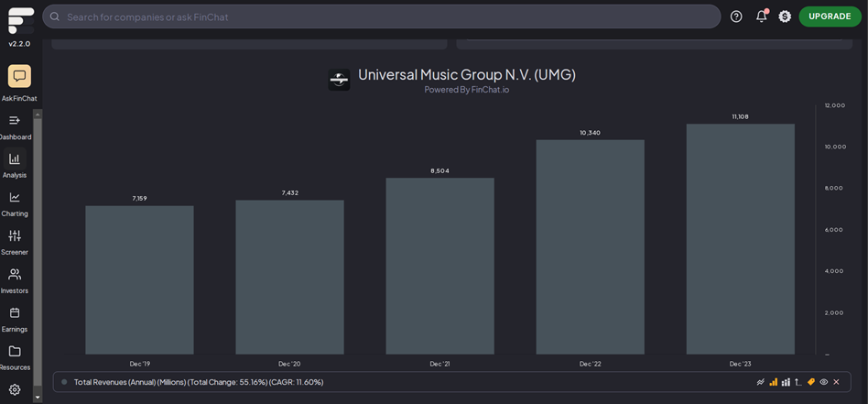Open the Investors sidebar icon
This screenshot has width=868, height=404.
(15, 274)
